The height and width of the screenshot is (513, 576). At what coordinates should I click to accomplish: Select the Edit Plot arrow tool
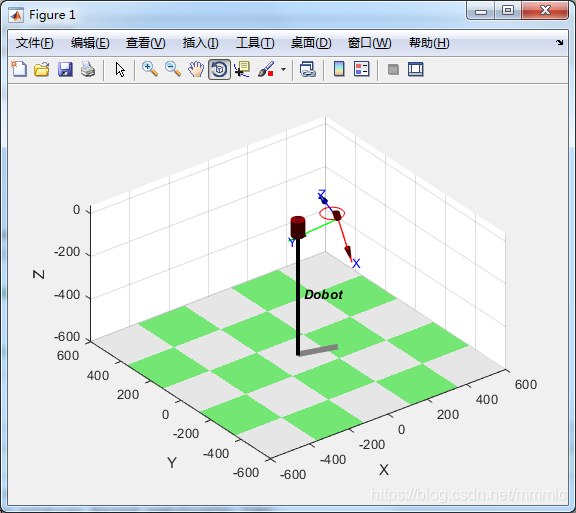coord(120,69)
